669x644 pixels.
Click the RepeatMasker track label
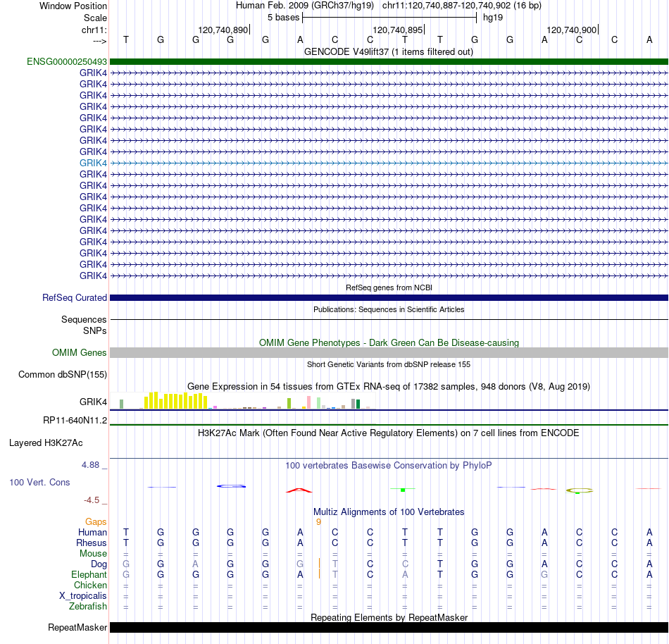click(x=77, y=627)
